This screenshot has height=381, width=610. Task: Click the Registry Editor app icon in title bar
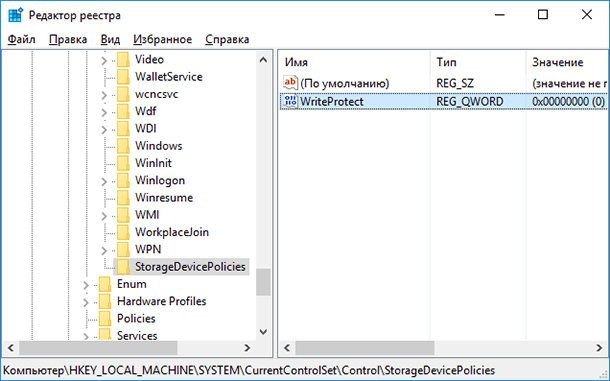coord(16,15)
